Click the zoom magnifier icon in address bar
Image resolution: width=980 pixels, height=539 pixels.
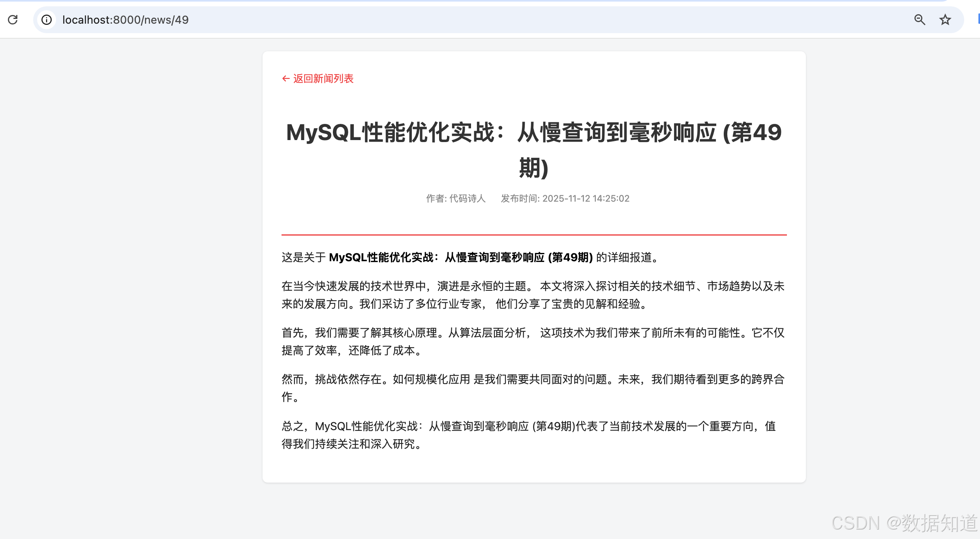pos(920,20)
